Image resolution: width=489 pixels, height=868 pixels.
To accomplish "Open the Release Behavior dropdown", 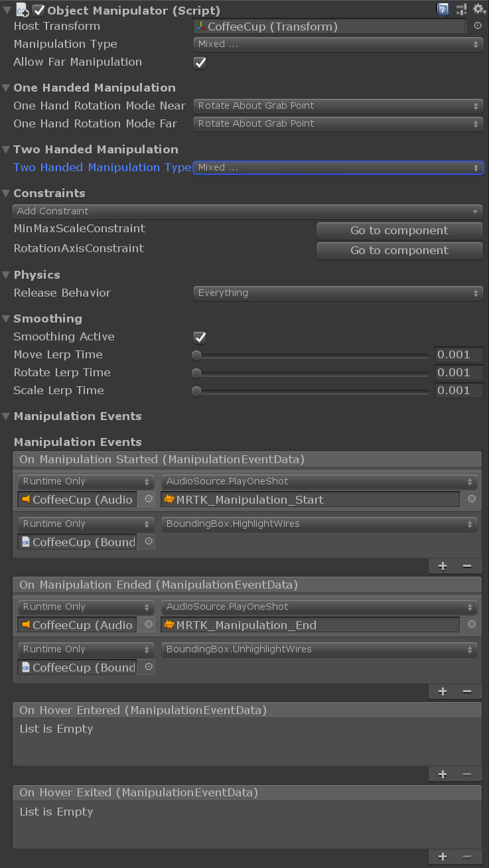I will point(338,293).
